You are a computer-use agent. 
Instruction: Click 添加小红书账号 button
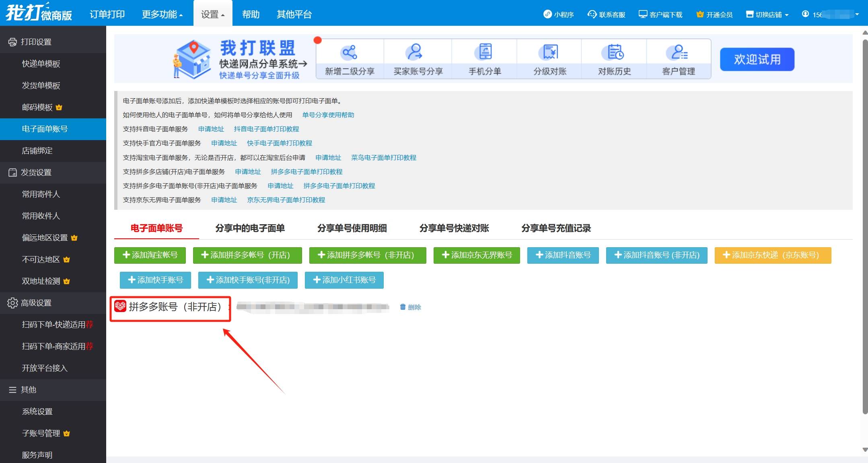344,280
